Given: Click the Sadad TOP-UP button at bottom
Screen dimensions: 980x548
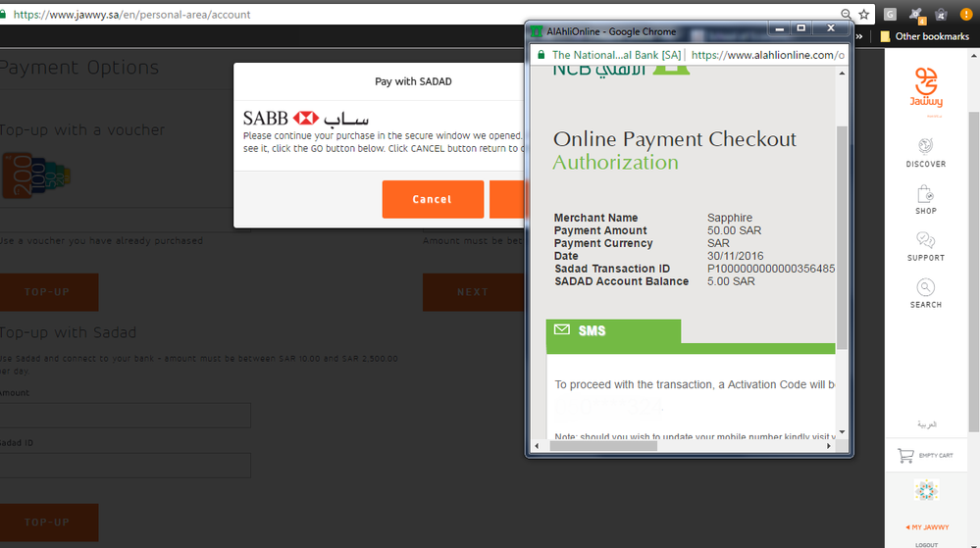Looking at the screenshot, I should click(47, 523).
